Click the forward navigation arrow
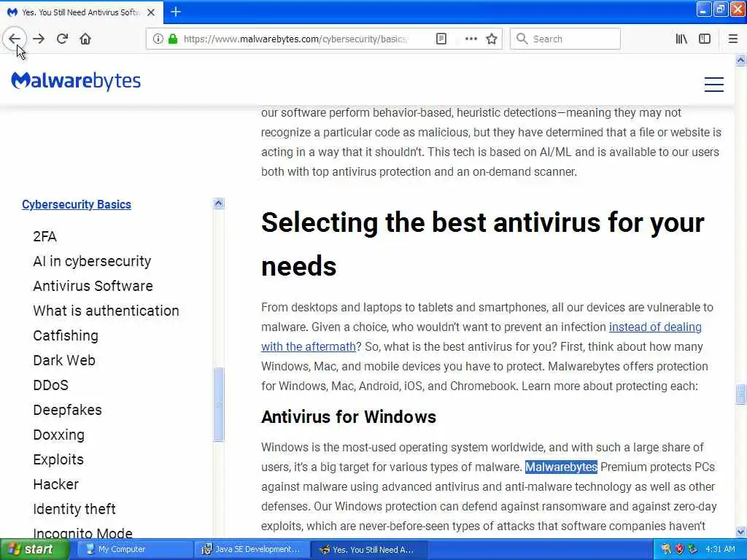 click(39, 39)
